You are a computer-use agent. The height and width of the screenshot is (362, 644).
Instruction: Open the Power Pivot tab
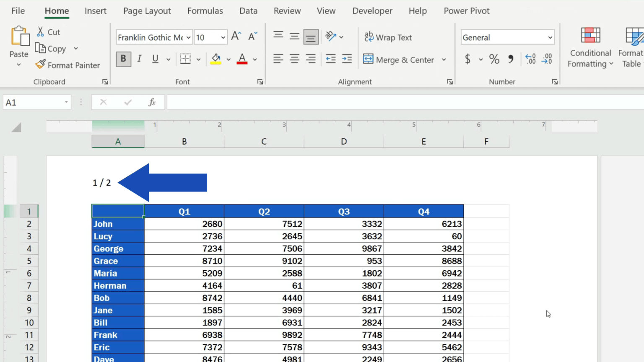point(466,11)
